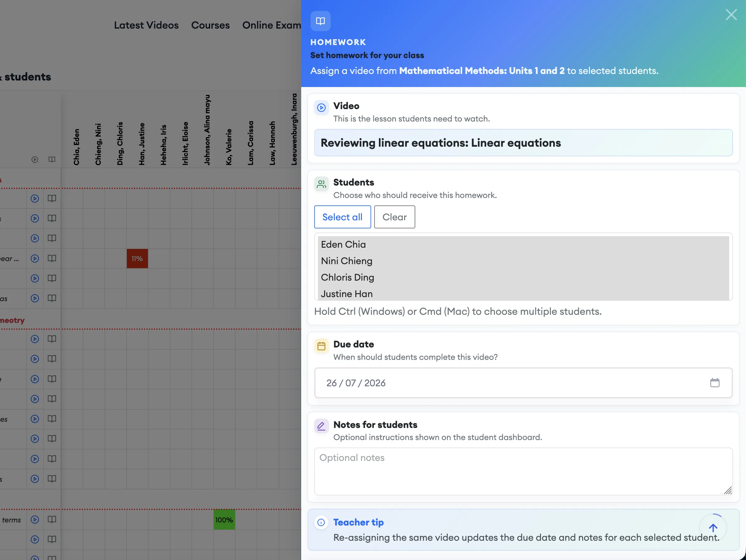This screenshot has width=746, height=560.
Task: Click play icon in the 'ear ...' row
Action: coord(35,259)
